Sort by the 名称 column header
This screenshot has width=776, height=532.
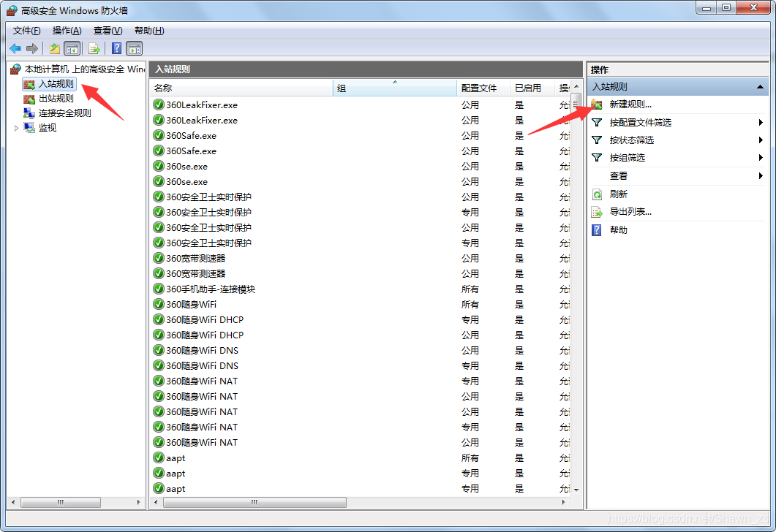(241, 88)
